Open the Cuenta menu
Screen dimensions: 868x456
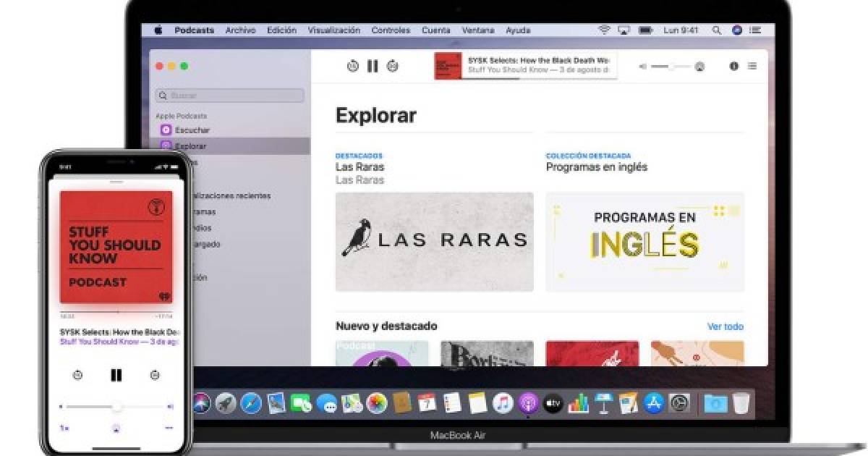coord(435,30)
